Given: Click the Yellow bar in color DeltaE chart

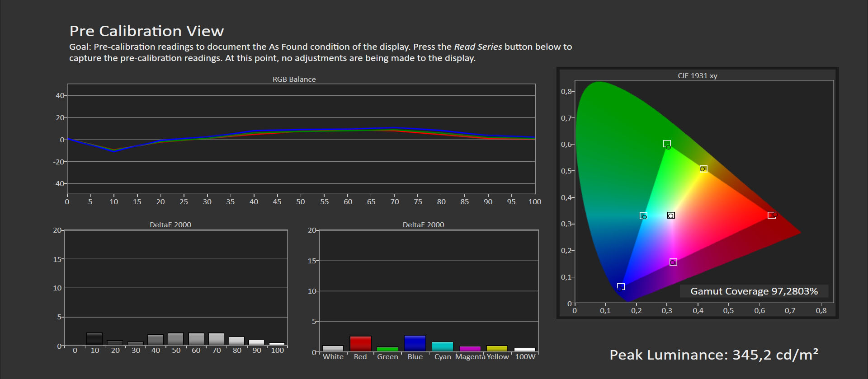Looking at the screenshot, I should [x=497, y=348].
